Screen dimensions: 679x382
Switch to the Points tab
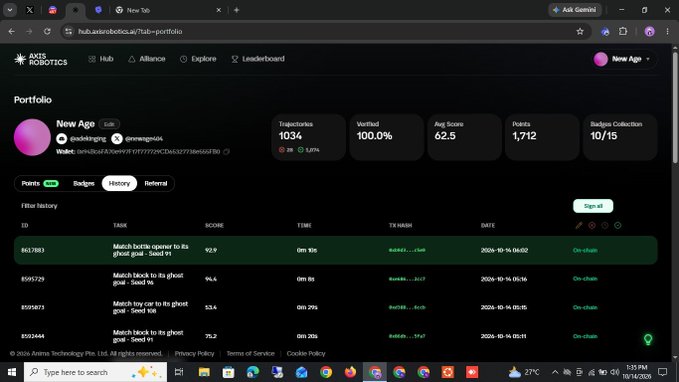(x=40, y=183)
